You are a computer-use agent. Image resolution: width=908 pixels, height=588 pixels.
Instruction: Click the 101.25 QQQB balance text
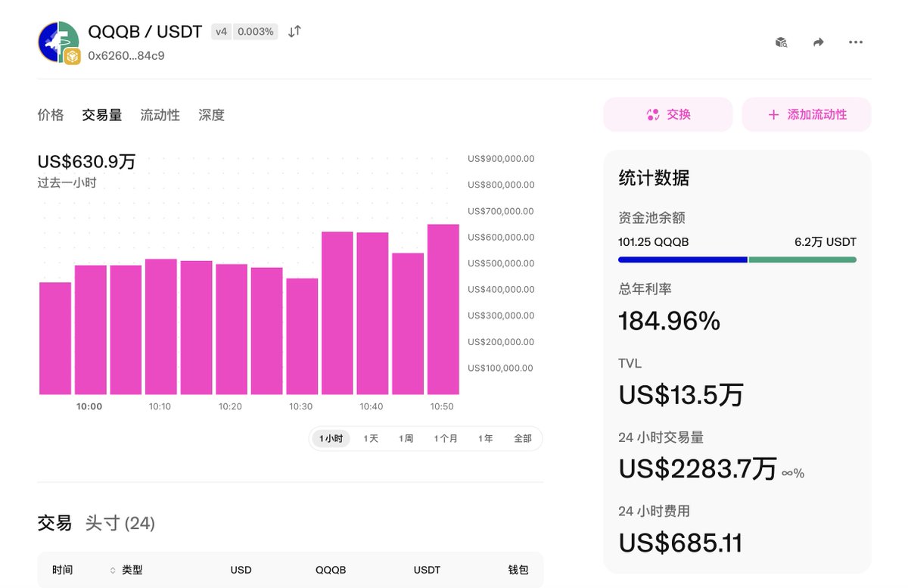[654, 242]
